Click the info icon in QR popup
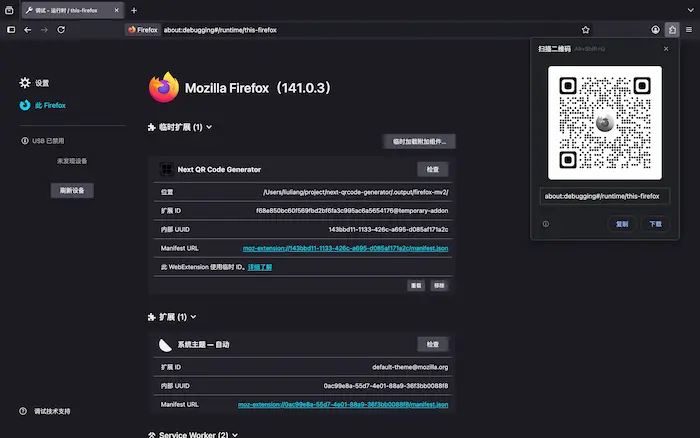700x438 pixels. click(x=546, y=224)
